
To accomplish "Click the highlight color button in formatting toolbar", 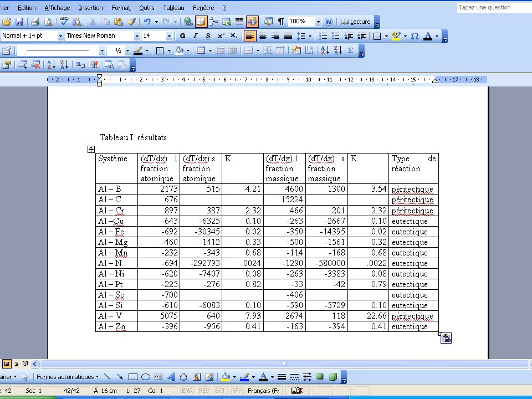I will [x=396, y=35].
